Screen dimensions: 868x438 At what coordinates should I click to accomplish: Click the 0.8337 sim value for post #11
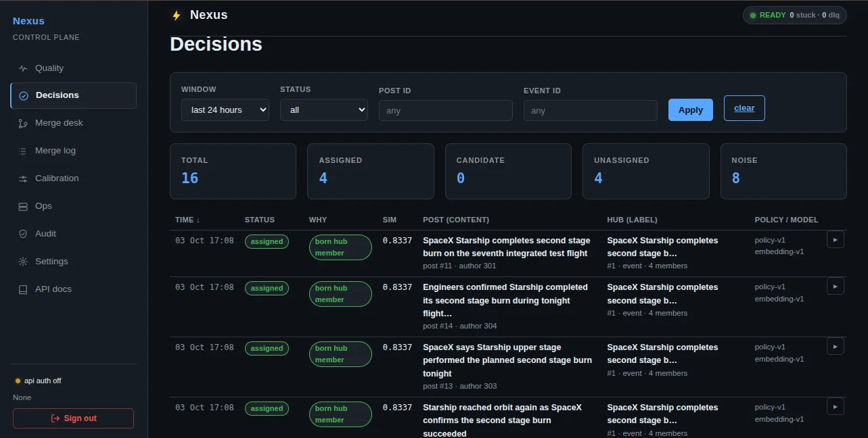[397, 241]
